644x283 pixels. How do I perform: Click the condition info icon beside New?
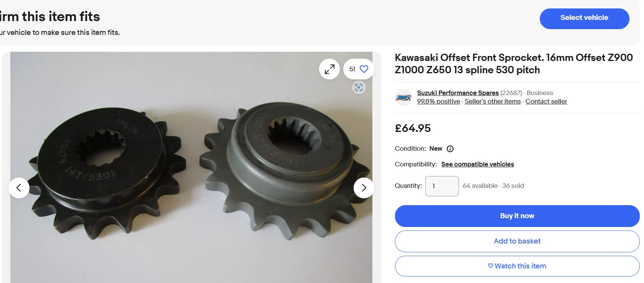pos(450,149)
